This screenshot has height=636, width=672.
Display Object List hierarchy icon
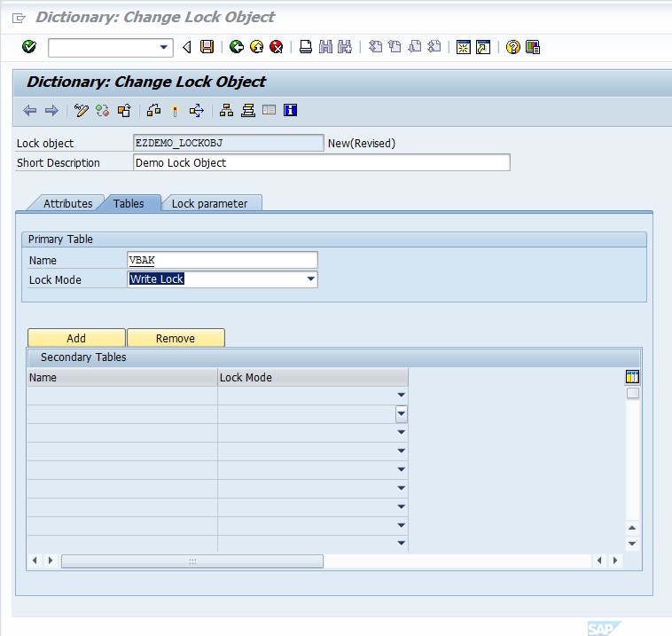pos(226,111)
